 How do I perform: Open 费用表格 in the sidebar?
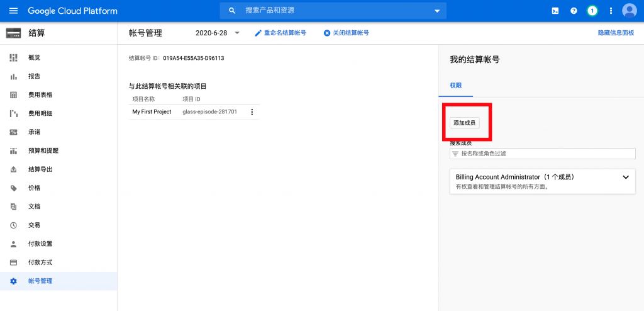click(x=58, y=95)
